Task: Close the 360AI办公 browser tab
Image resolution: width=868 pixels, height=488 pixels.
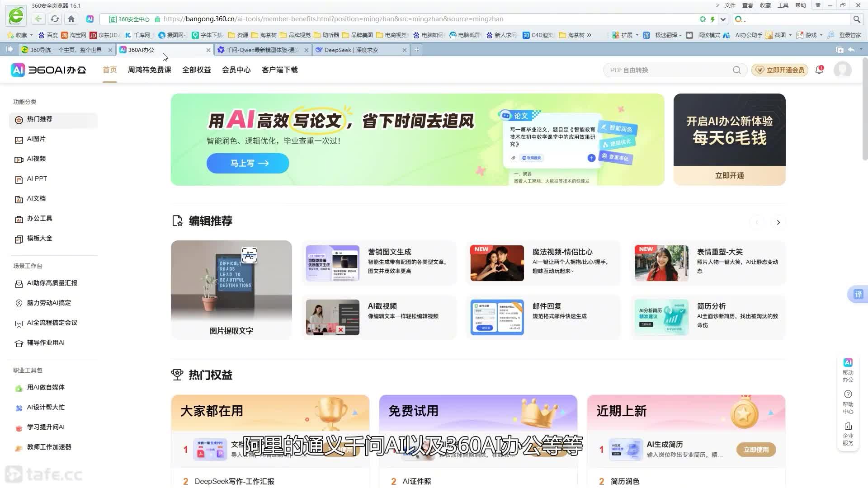Action: (208, 50)
